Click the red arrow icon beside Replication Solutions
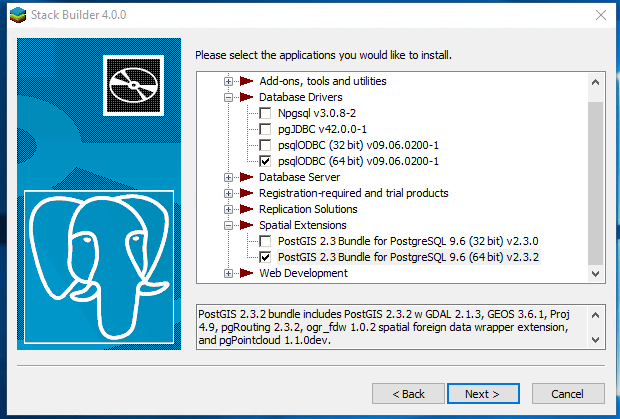Screen dimensions: 620x419 (x=246, y=209)
